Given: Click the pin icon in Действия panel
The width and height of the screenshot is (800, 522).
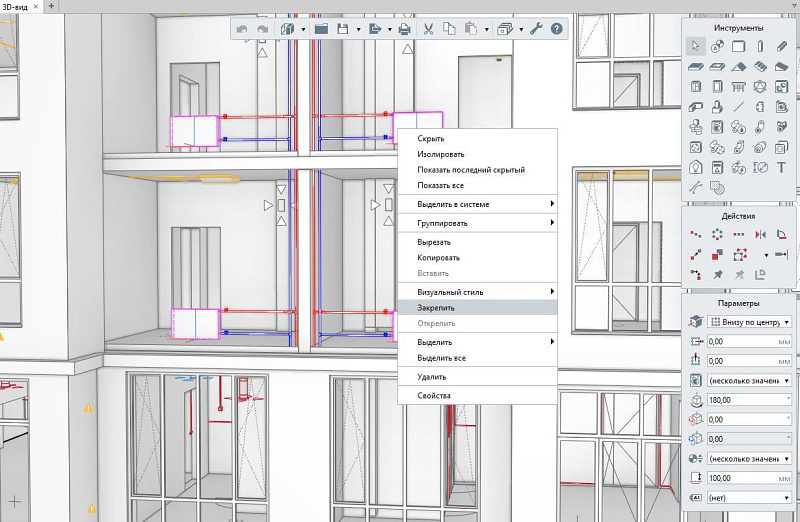Looking at the screenshot, I should pyautogui.click(x=717, y=274).
